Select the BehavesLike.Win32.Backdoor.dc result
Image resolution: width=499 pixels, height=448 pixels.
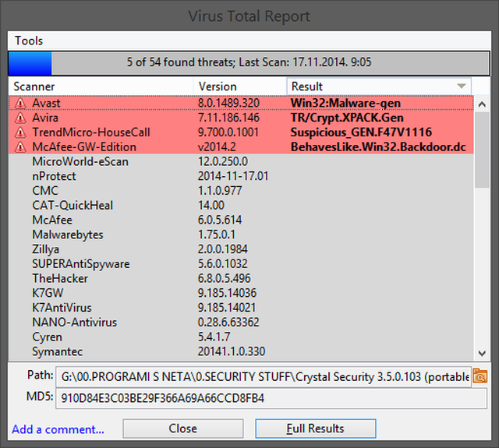coord(378,147)
